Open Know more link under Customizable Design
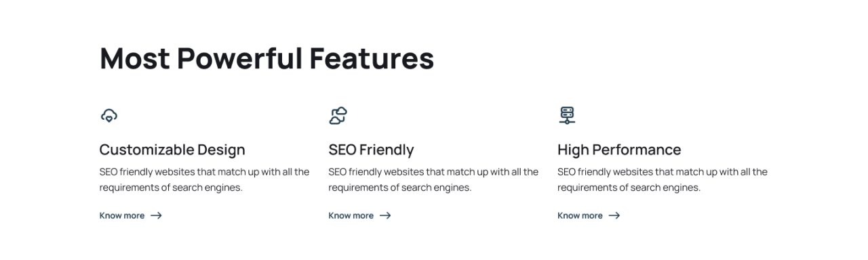 click(131, 215)
